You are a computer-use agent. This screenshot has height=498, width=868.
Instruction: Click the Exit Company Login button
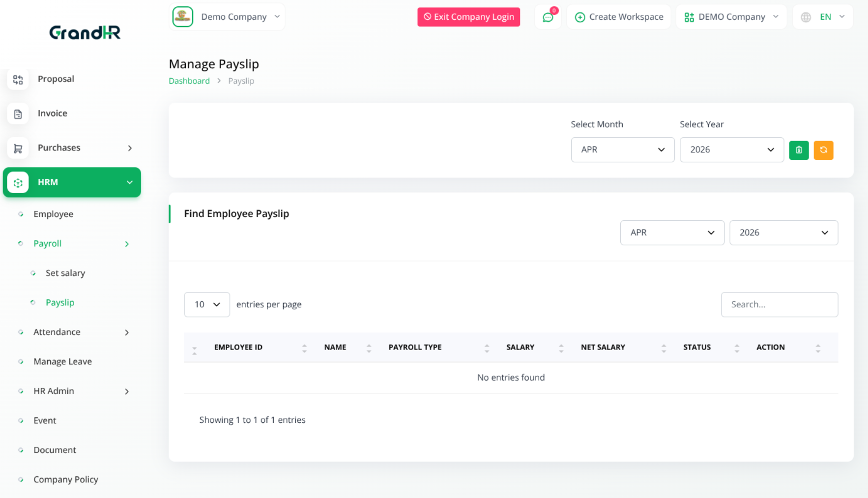click(x=468, y=17)
